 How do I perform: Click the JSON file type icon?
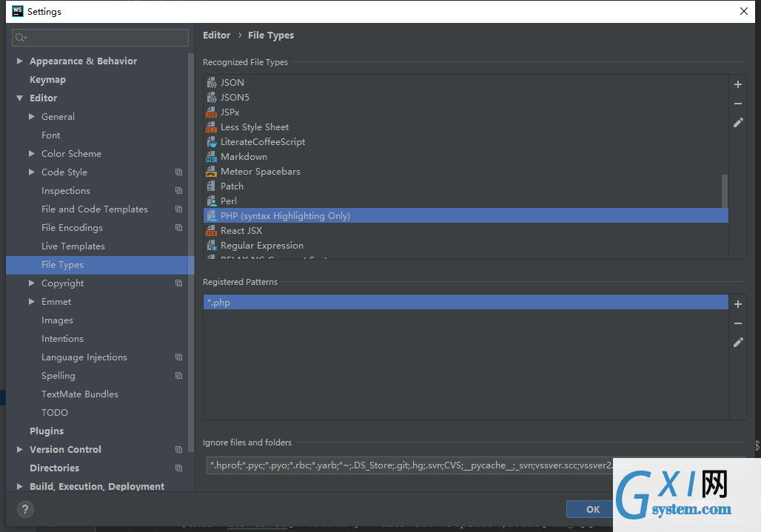tap(211, 82)
